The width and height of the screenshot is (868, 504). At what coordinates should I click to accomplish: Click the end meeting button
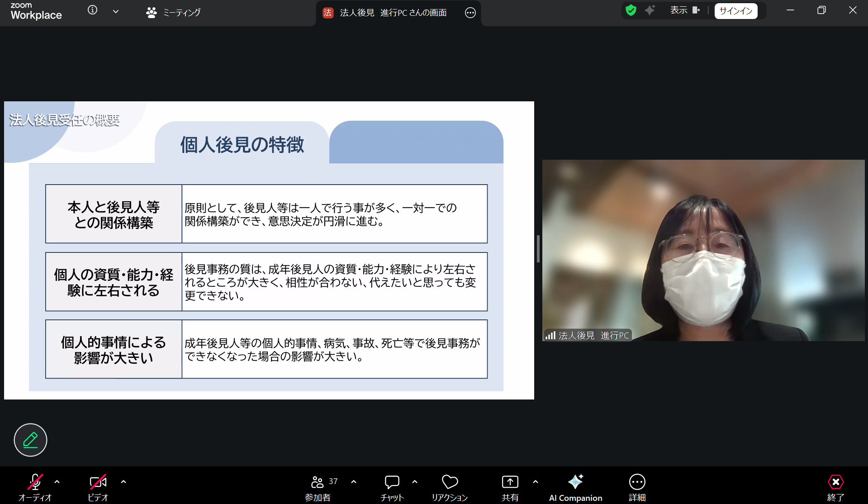pos(835,483)
